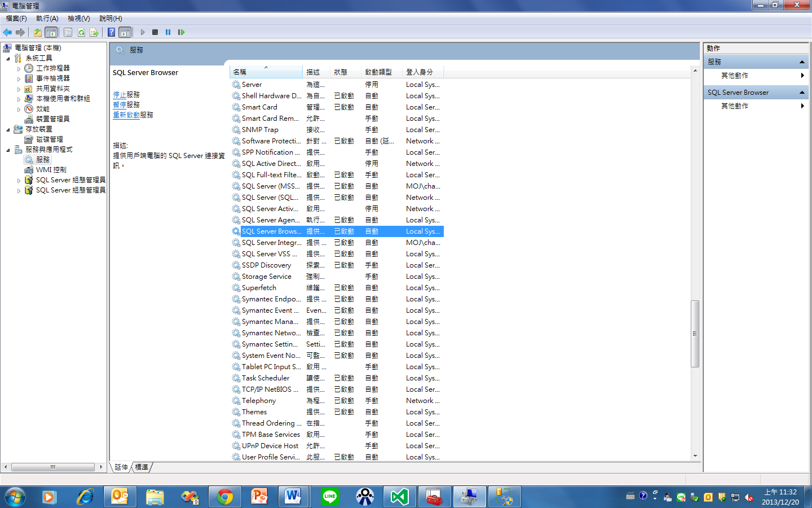Viewport: 812px width, 508px height.
Task: Navigate forward with the forward arrow
Action: tap(20, 32)
